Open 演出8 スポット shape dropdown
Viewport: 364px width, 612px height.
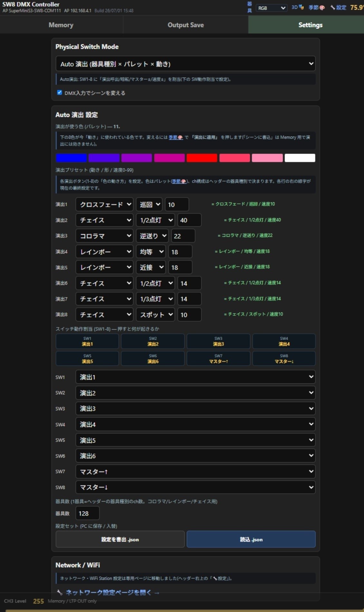coord(155,314)
